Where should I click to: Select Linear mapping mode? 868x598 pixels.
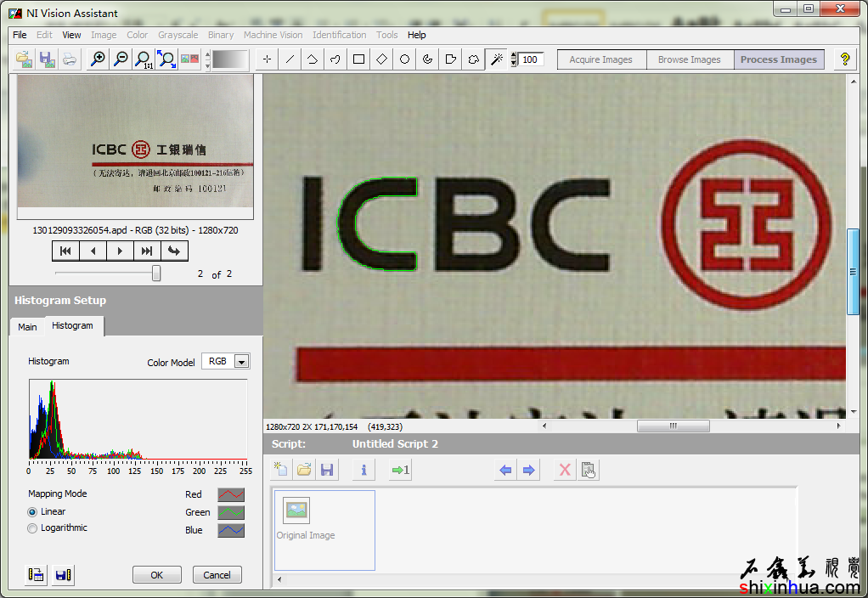pos(33,512)
